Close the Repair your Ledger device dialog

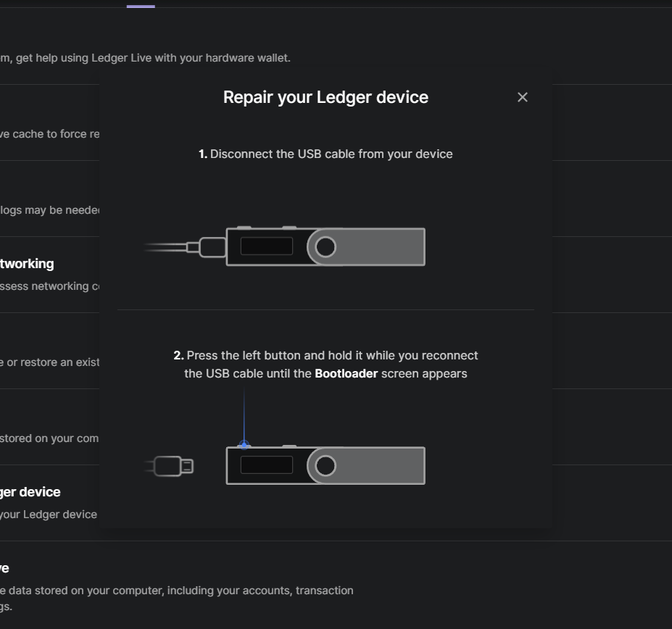[522, 97]
